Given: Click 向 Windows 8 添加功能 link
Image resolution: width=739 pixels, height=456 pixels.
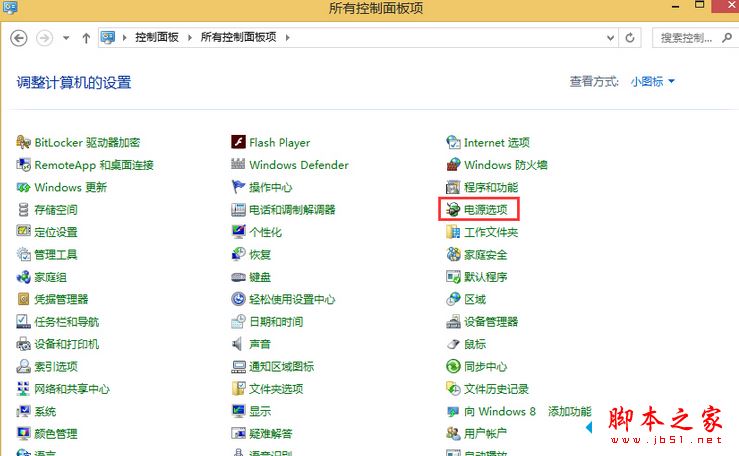Looking at the screenshot, I should tap(528, 411).
